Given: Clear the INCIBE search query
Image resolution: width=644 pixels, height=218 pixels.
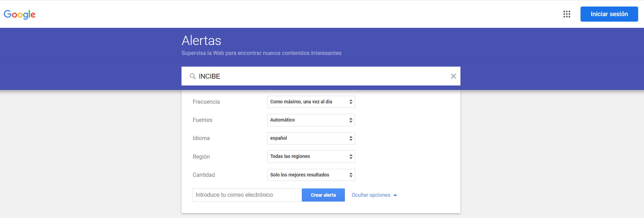Looking at the screenshot, I should pyautogui.click(x=453, y=76).
